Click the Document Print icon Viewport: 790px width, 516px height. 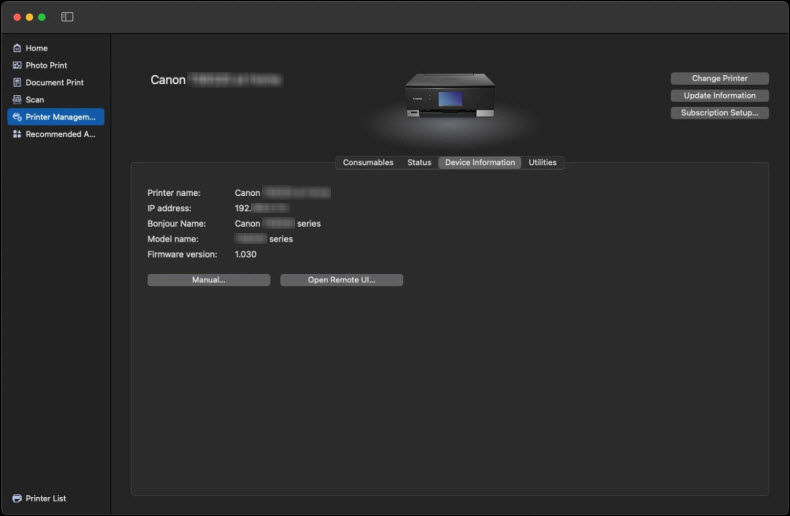17,82
